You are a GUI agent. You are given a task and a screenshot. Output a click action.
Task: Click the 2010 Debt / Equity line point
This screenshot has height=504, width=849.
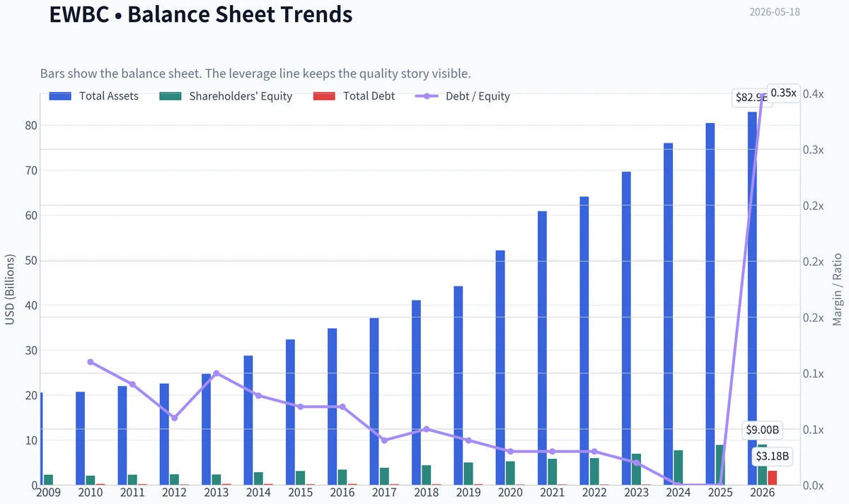tap(91, 362)
